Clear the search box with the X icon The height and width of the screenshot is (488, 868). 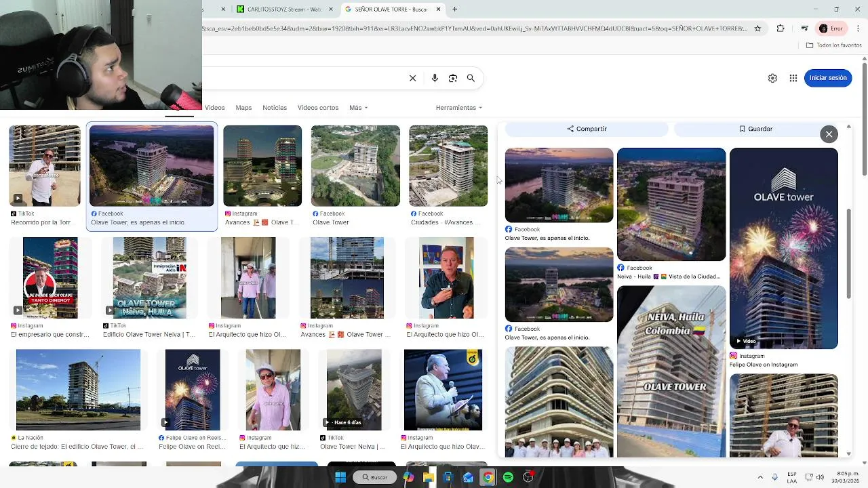[412, 78]
